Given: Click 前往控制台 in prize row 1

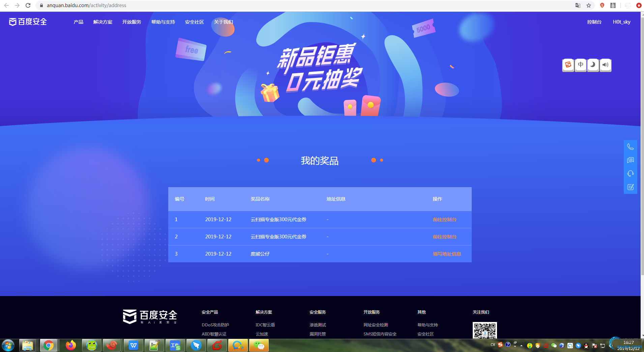Looking at the screenshot, I should point(445,219).
